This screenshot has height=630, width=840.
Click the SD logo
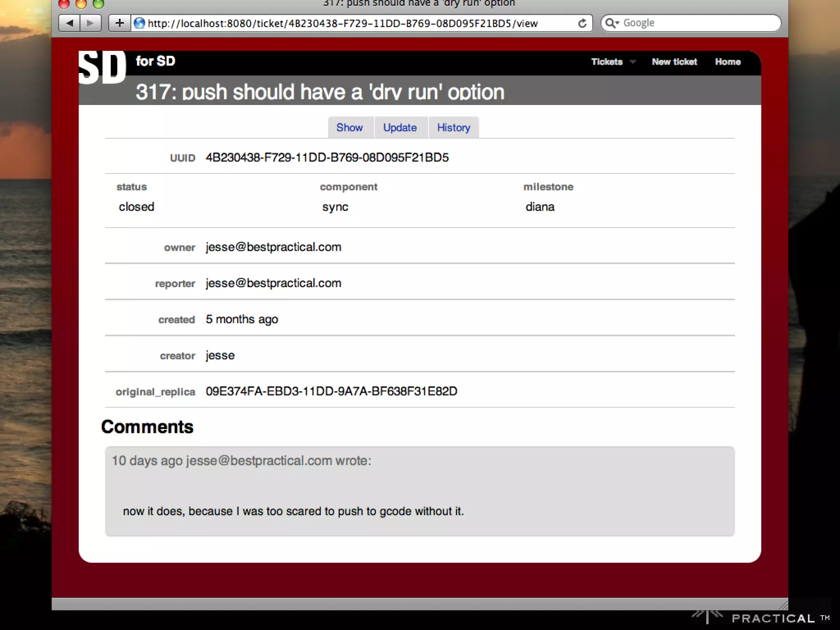click(102, 68)
